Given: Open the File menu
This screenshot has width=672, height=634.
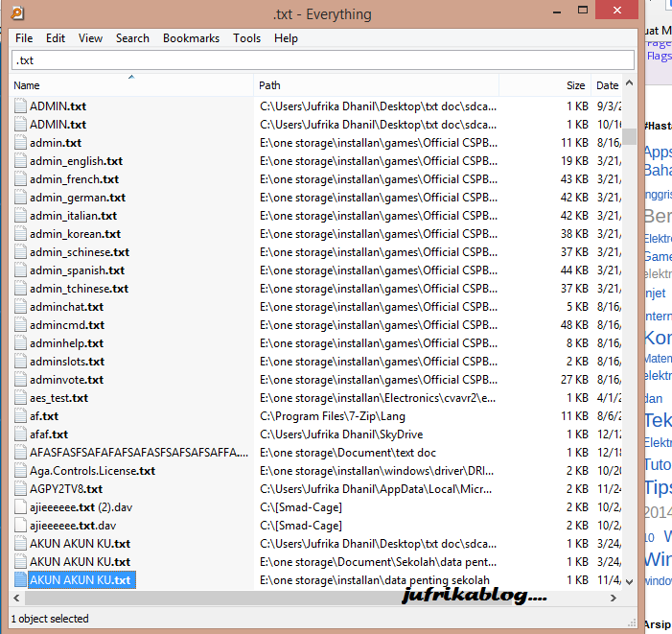Looking at the screenshot, I should pos(24,38).
